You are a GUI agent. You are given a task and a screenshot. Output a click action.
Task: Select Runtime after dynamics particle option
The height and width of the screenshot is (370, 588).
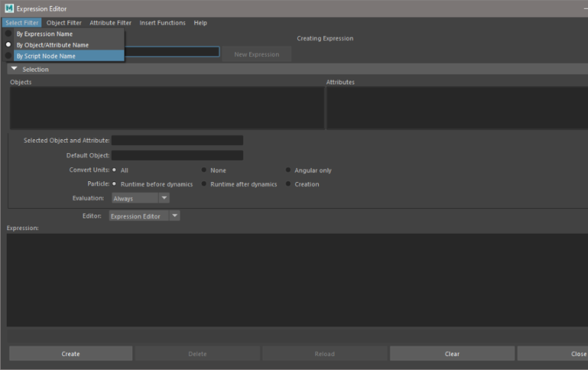tap(204, 184)
